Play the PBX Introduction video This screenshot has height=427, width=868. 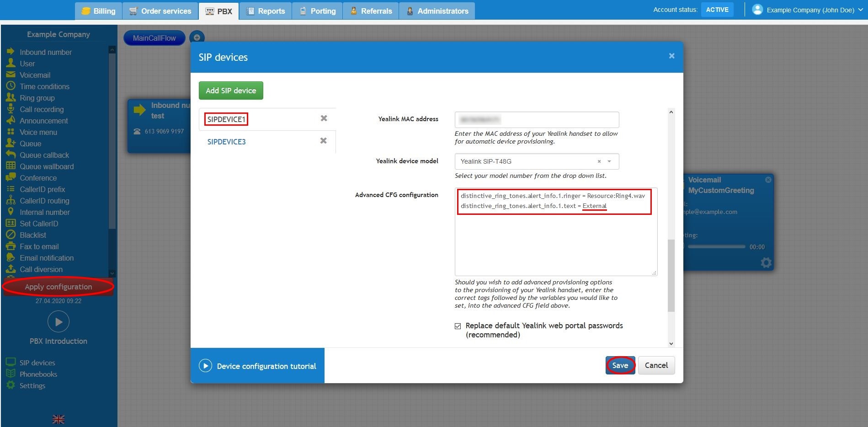59,322
